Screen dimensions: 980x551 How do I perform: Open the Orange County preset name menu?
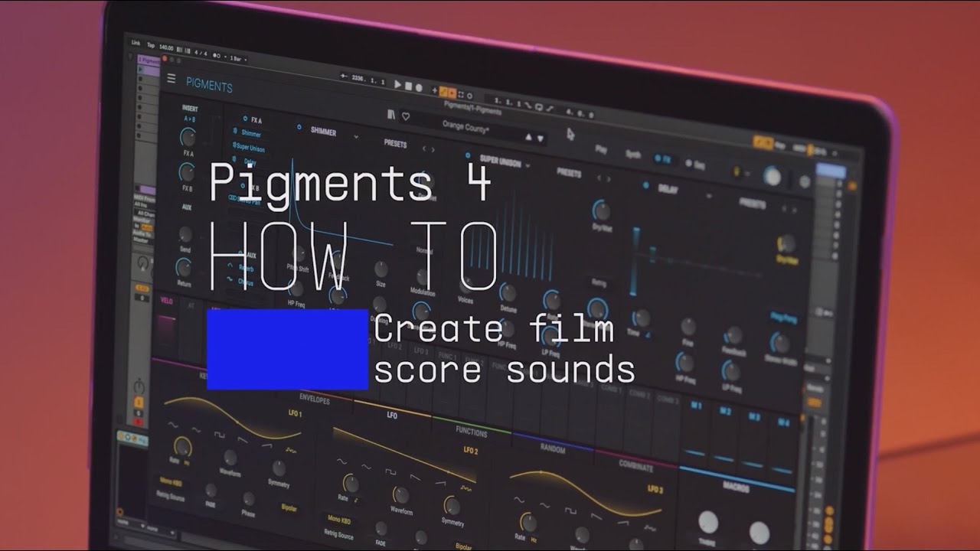click(467, 128)
